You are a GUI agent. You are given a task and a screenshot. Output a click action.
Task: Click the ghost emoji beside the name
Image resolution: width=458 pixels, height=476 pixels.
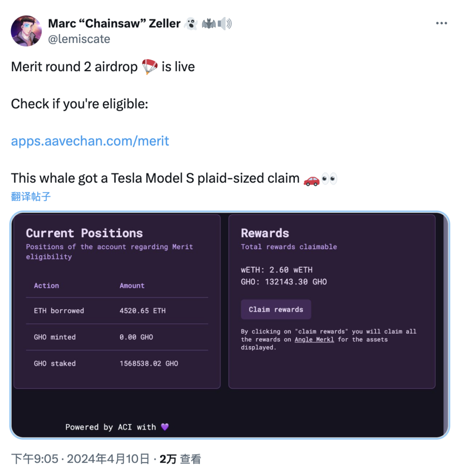(x=191, y=23)
